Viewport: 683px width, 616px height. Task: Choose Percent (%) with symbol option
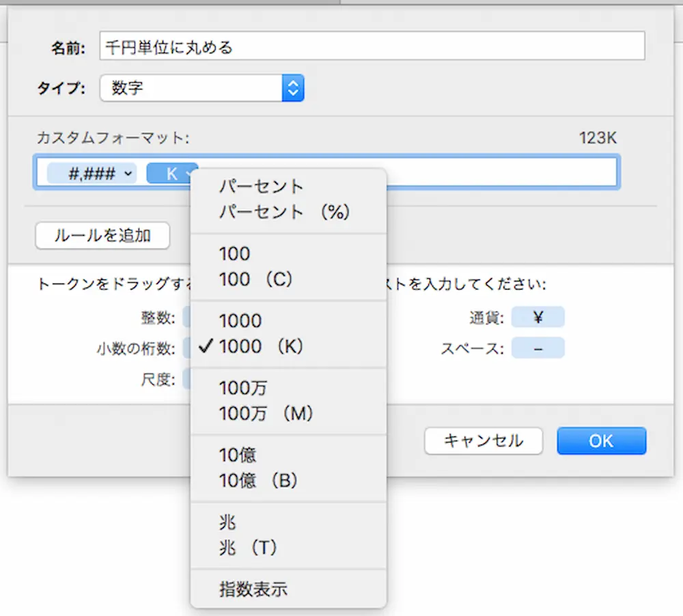pos(284,212)
